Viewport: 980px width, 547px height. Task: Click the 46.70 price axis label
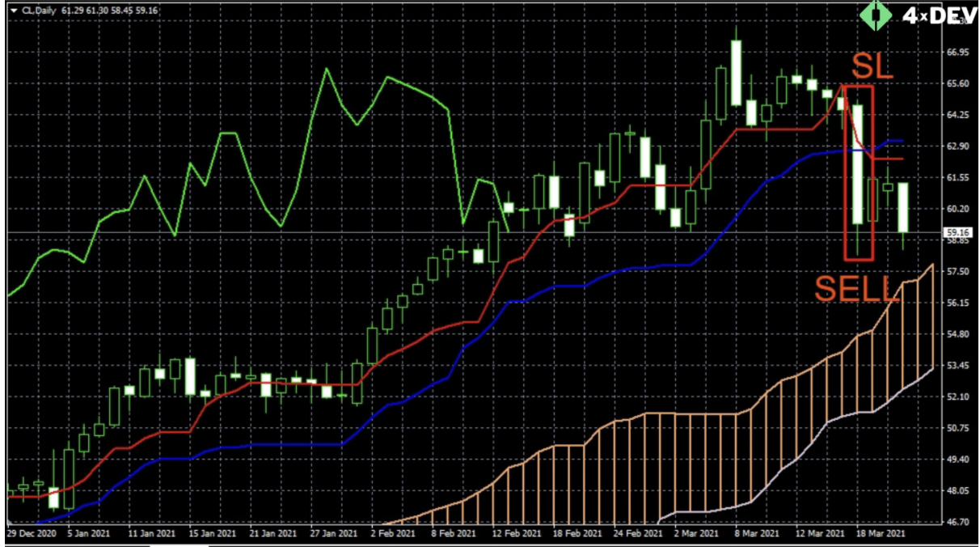pos(957,522)
